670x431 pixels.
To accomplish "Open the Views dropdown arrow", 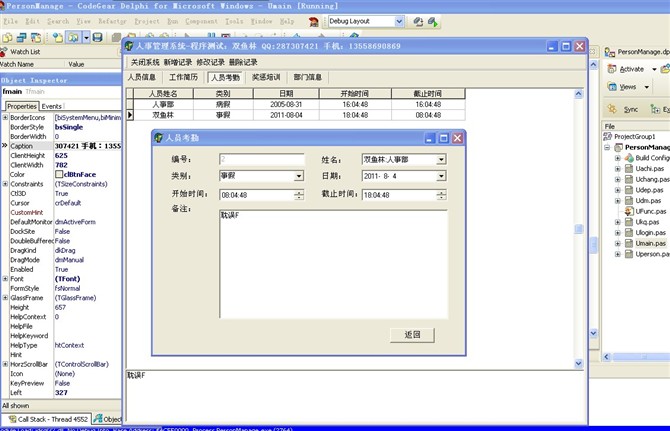I will 646,87.
